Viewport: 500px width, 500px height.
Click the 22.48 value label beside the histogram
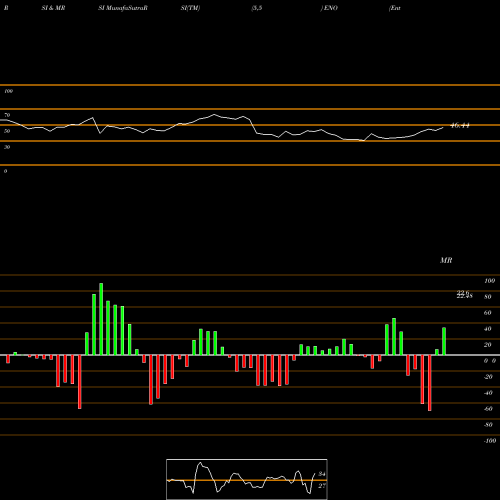pos(464,296)
